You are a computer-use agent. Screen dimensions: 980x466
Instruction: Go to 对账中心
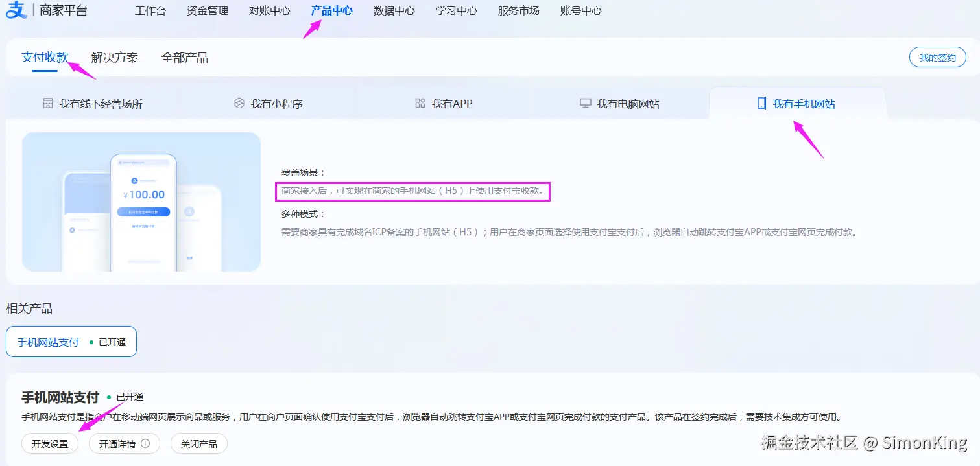coord(270,10)
